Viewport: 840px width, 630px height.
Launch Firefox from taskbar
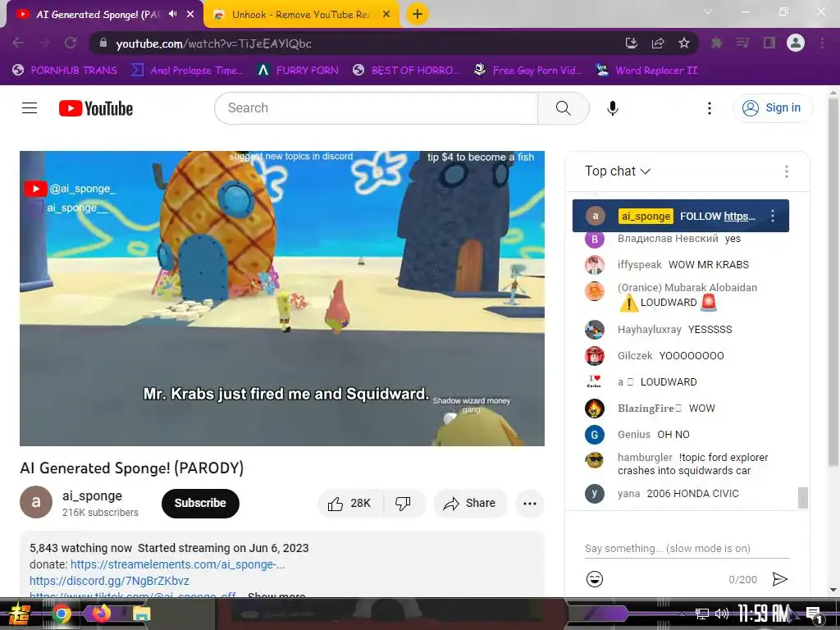pos(101,614)
